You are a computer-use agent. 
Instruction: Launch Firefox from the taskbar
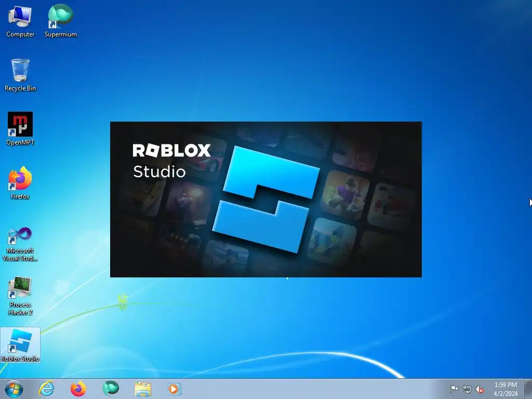coord(78,389)
